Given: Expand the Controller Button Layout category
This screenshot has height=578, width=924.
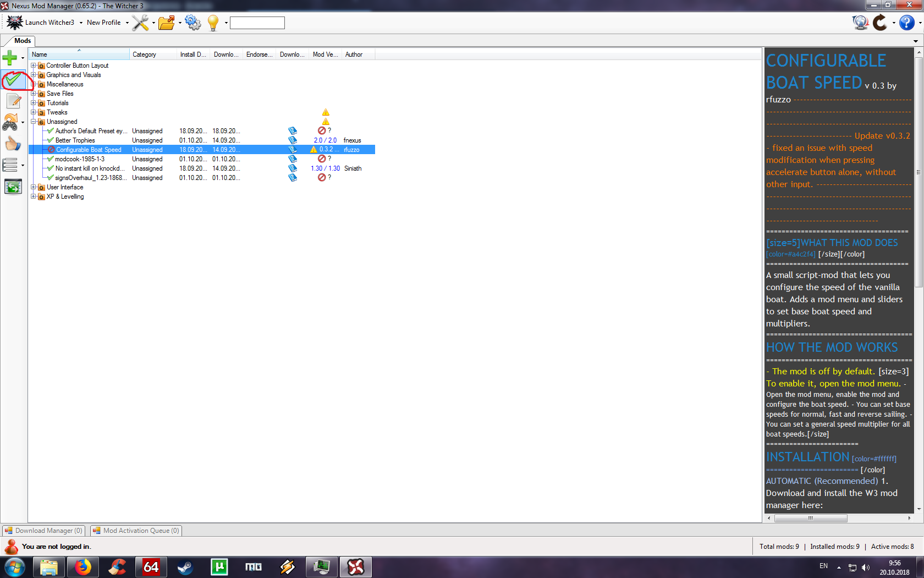Looking at the screenshot, I should click(x=33, y=66).
